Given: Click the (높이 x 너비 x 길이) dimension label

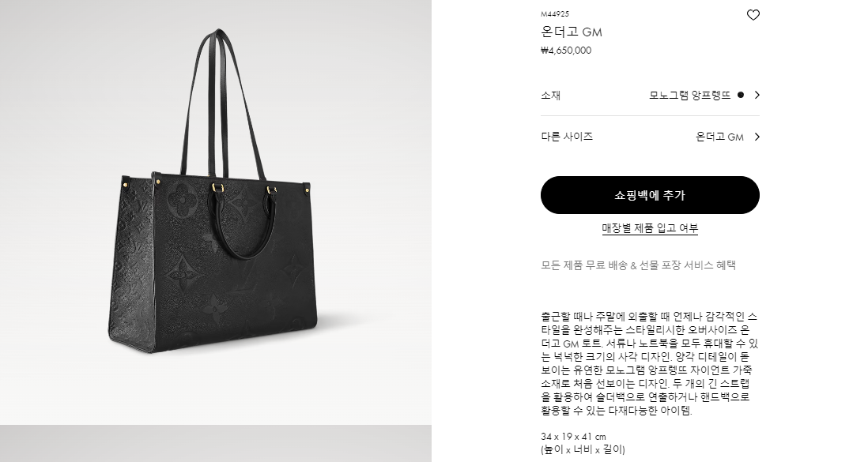Looking at the screenshot, I should pos(583,450).
